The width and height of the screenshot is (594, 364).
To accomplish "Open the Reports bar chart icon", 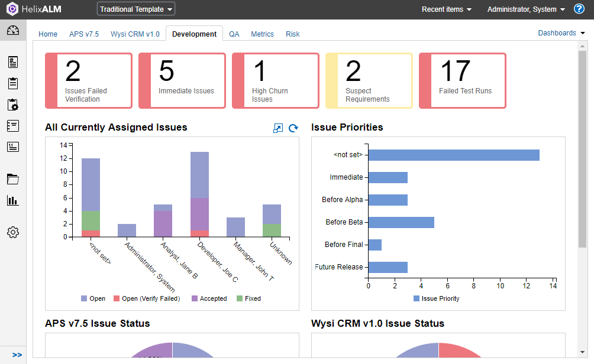I will click(13, 200).
